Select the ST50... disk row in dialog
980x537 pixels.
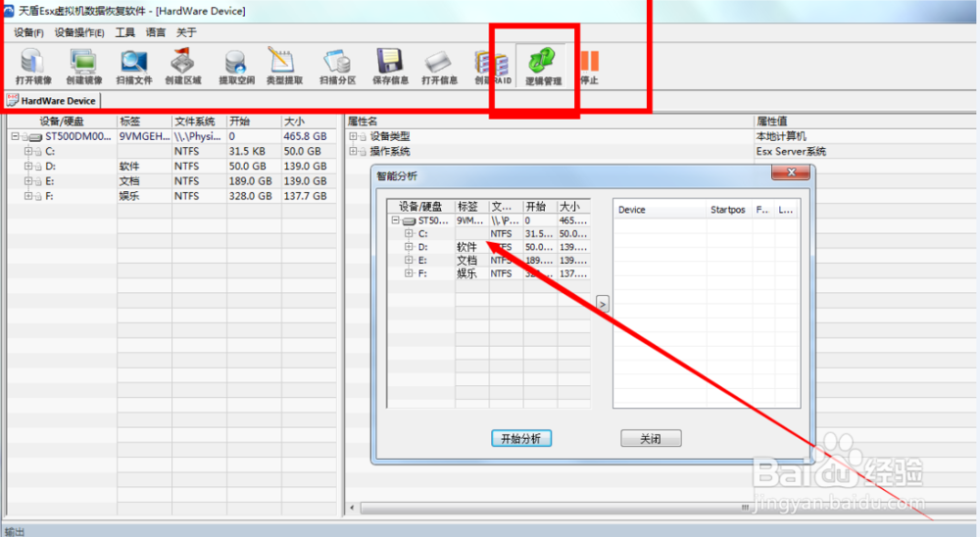pos(489,220)
